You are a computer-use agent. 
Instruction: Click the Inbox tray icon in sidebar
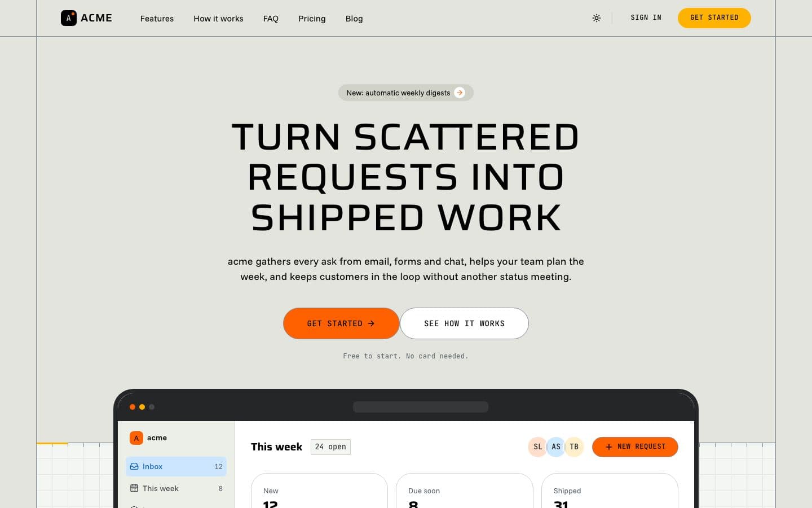(x=134, y=466)
